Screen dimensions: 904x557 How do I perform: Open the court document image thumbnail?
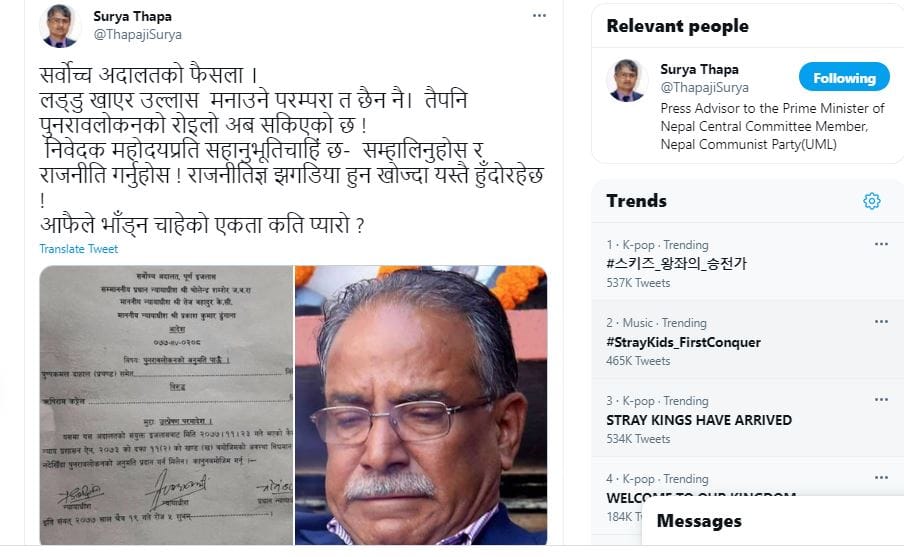(166, 405)
